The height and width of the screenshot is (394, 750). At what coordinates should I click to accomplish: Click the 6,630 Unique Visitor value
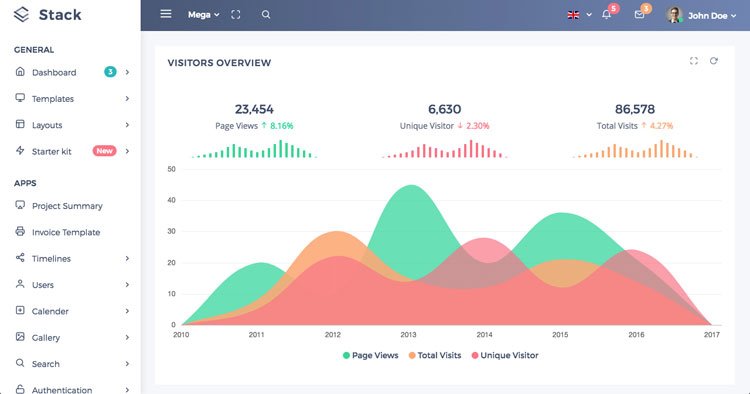(x=444, y=109)
